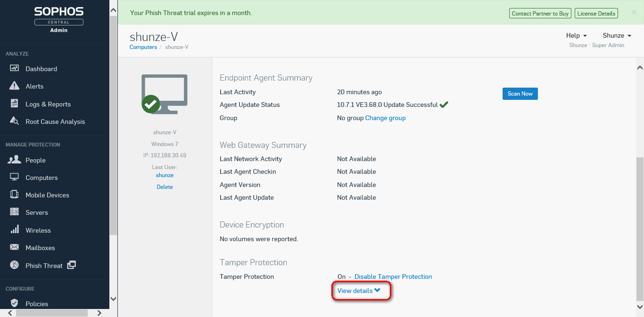Open the People page
Screen dimensions: 644x317
(x=35, y=160)
